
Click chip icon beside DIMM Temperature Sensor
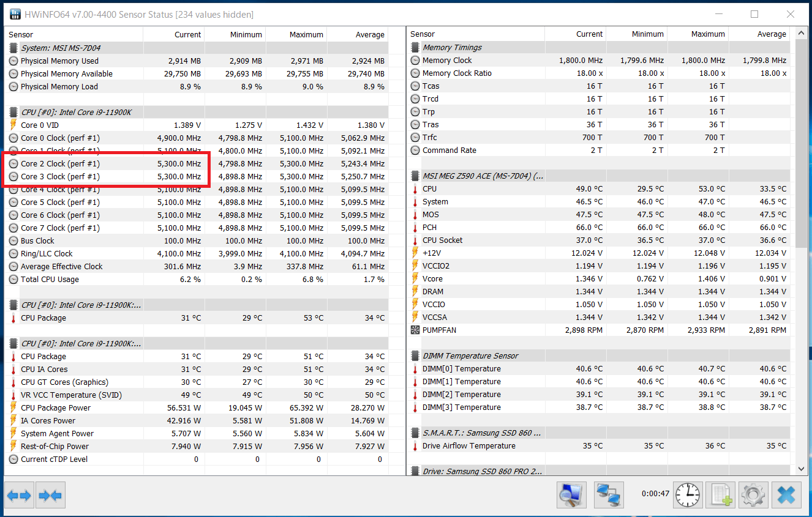[415, 355]
